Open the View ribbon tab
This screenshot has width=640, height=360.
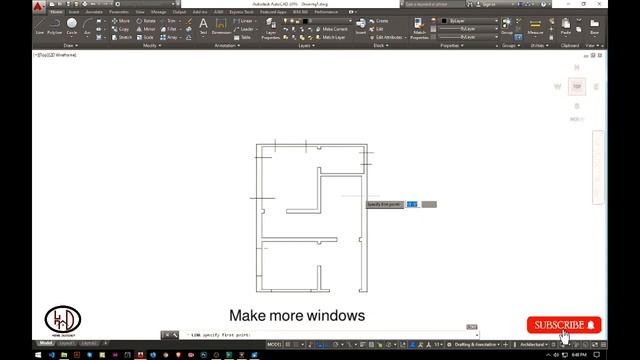click(x=140, y=12)
